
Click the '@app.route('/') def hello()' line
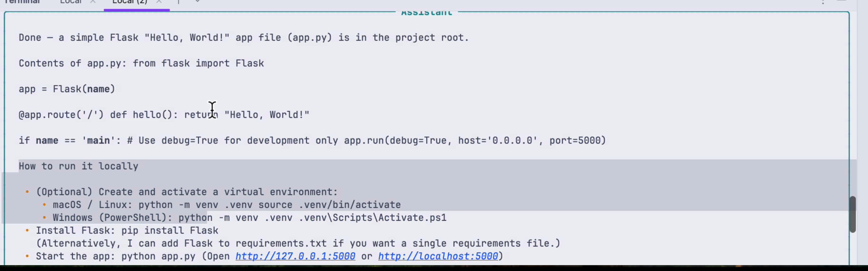(164, 115)
